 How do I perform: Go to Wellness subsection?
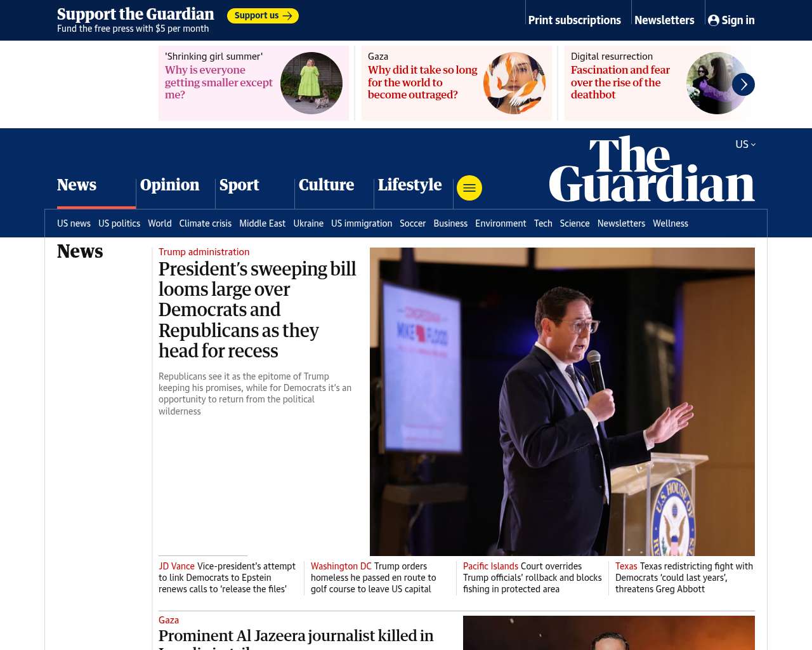671,223
